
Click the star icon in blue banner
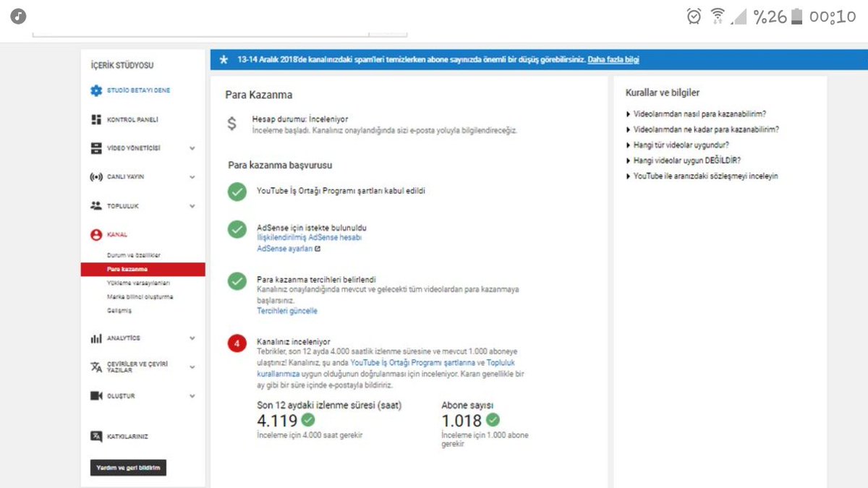pyautogui.click(x=224, y=59)
